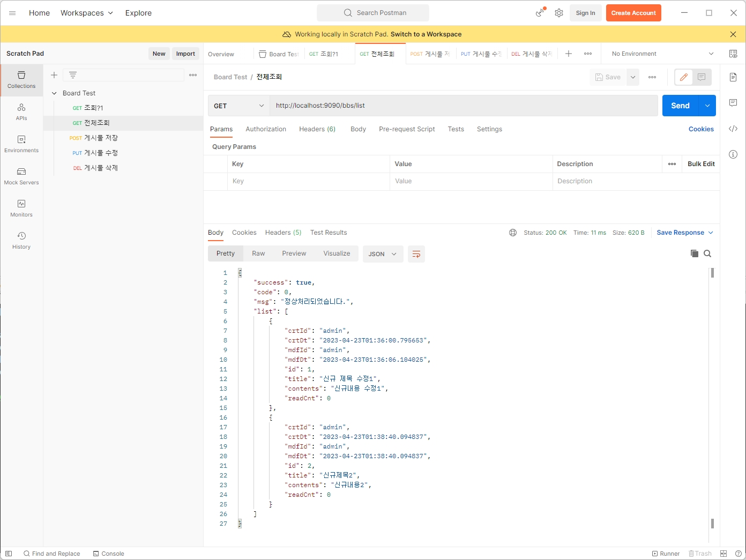Click the Create Account button

point(633,13)
